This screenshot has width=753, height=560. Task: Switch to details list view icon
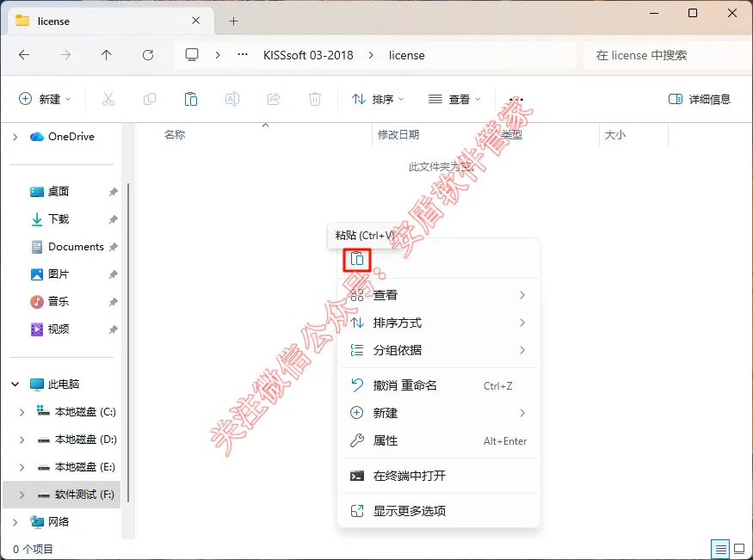point(720,549)
